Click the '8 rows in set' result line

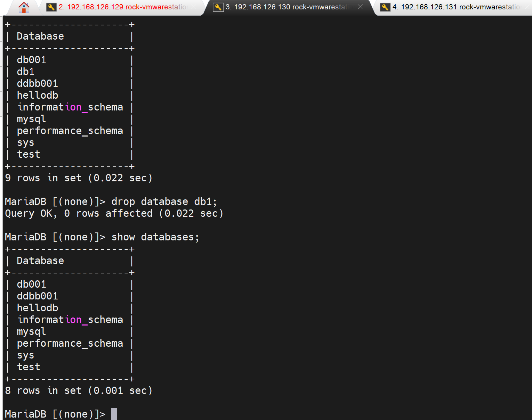79,390
